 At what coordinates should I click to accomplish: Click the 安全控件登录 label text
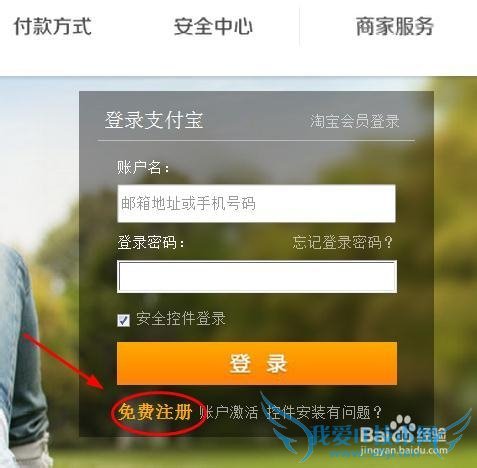[181, 318]
